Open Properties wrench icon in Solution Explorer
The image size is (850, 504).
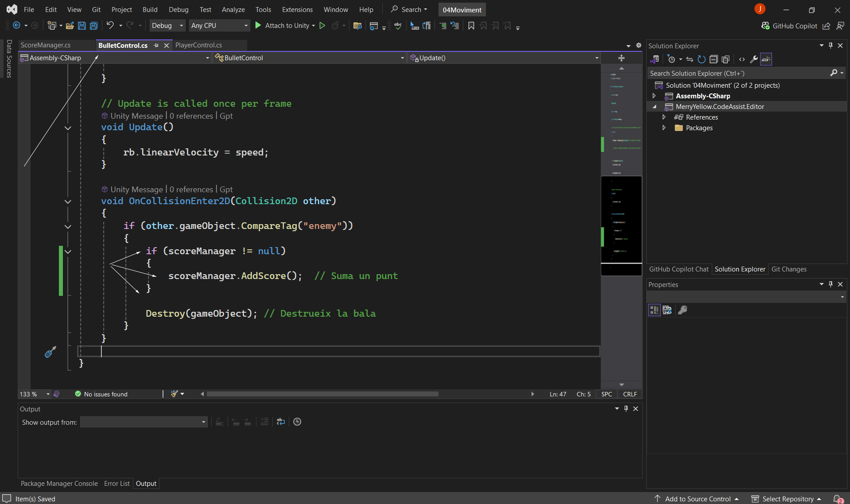coord(753,59)
